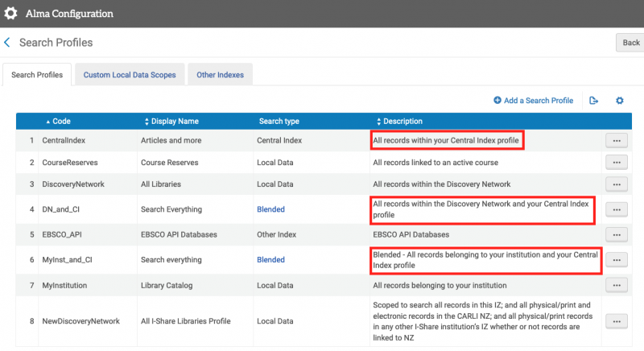Open row actions menu for CourseReserves
The height and width of the screenshot is (351, 644).
click(617, 162)
